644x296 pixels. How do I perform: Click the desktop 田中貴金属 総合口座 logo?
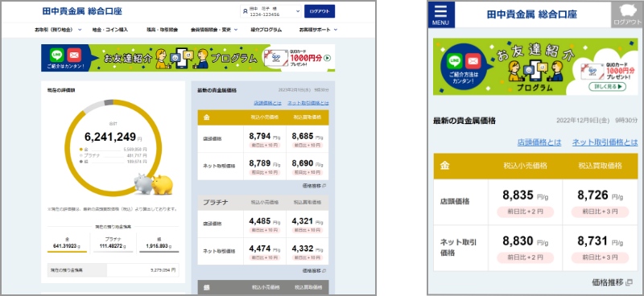(82, 11)
